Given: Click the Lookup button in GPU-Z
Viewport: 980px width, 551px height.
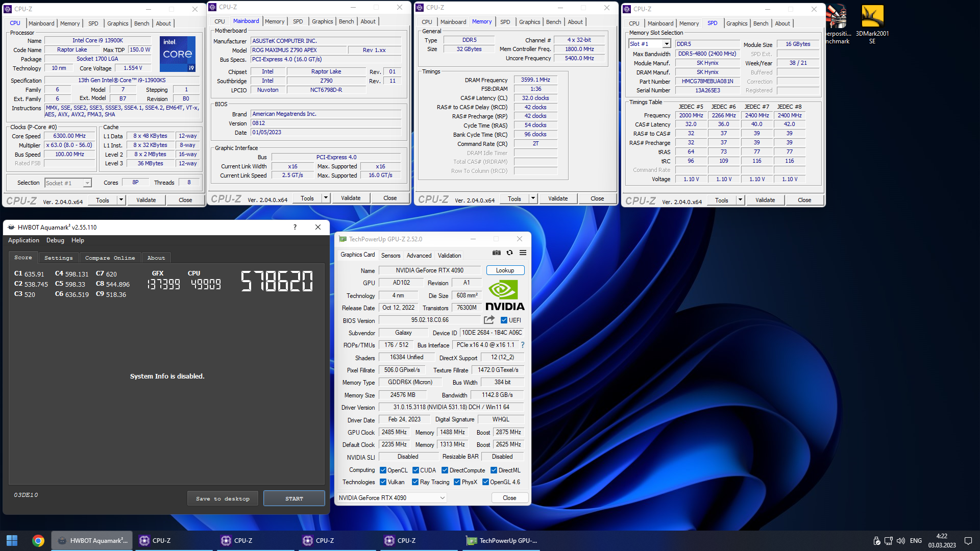Looking at the screenshot, I should coord(505,270).
